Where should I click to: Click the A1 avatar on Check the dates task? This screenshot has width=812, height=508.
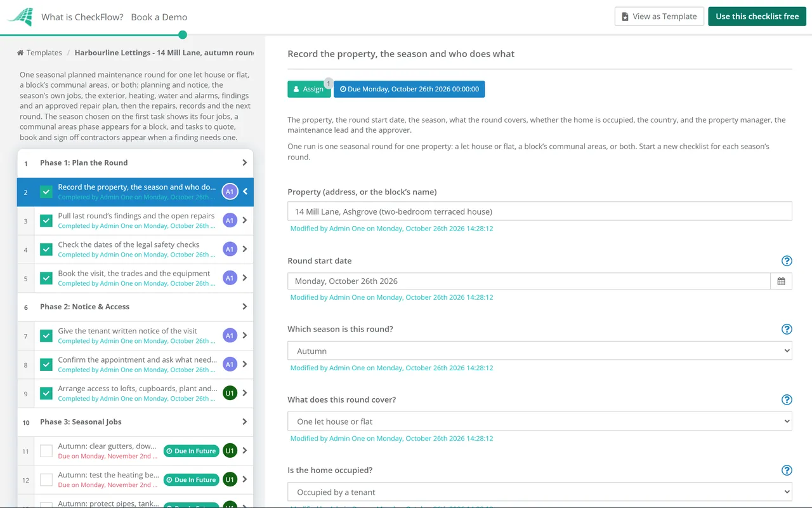230,250
